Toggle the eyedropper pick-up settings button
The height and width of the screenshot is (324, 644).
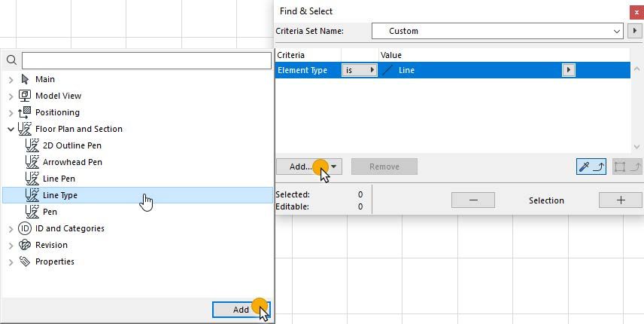tap(591, 167)
